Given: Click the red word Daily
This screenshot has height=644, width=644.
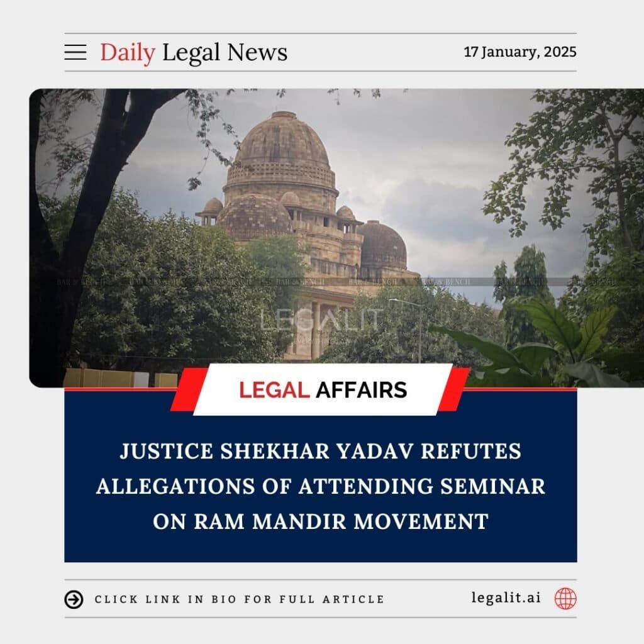Looking at the screenshot, I should [x=128, y=53].
